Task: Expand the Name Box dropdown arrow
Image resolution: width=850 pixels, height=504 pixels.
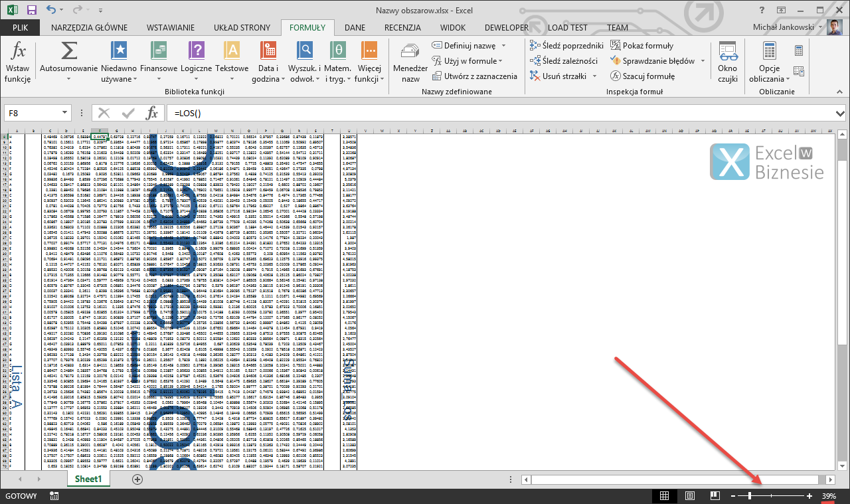Action: point(64,113)
